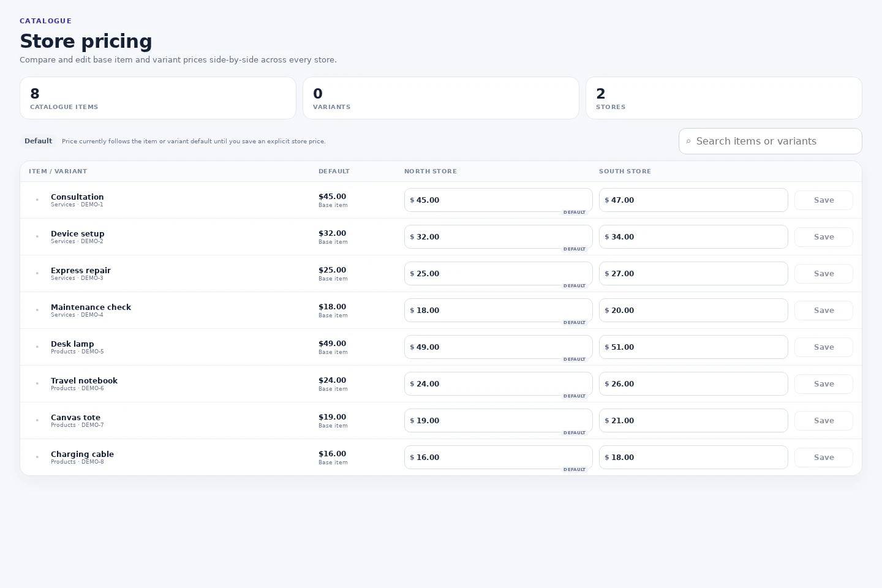Select the Express repair item name
The height and width of the screenshot is (588, 882).
81,270
